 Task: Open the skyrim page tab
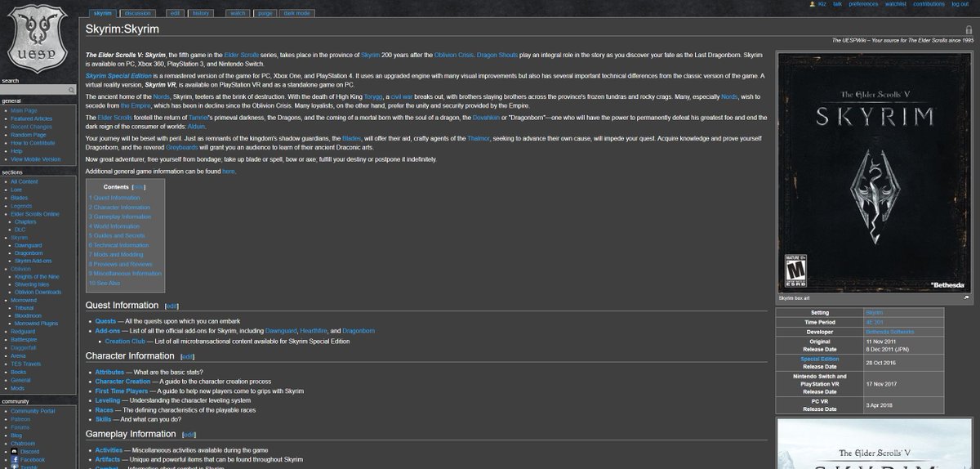coord(103,13)
